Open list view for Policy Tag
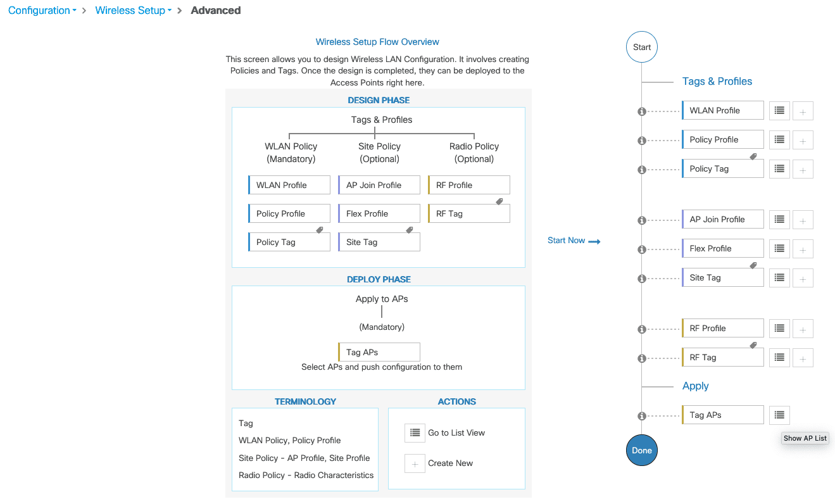Viewport: 835px width, 504px height. pos(779,169)
